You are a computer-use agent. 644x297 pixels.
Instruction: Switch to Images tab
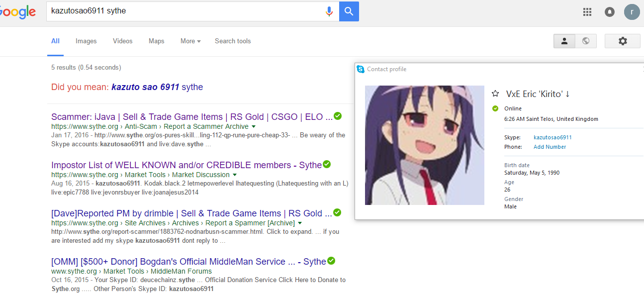86,41
